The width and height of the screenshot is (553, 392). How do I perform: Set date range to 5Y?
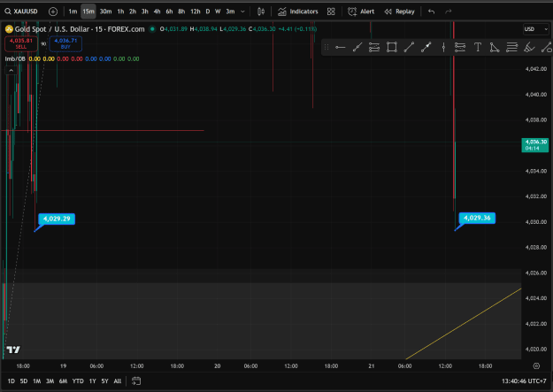(x=104, y=381)
